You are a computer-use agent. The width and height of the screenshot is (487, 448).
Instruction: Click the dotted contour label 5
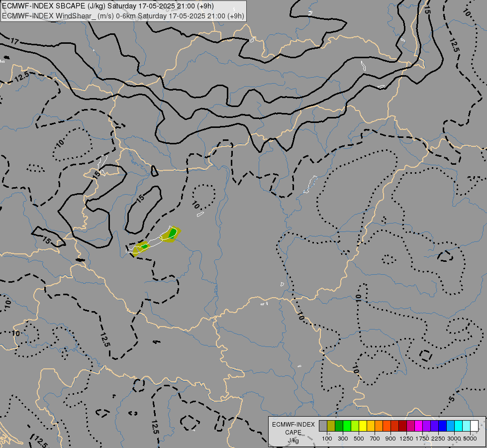tap(452, 399)
